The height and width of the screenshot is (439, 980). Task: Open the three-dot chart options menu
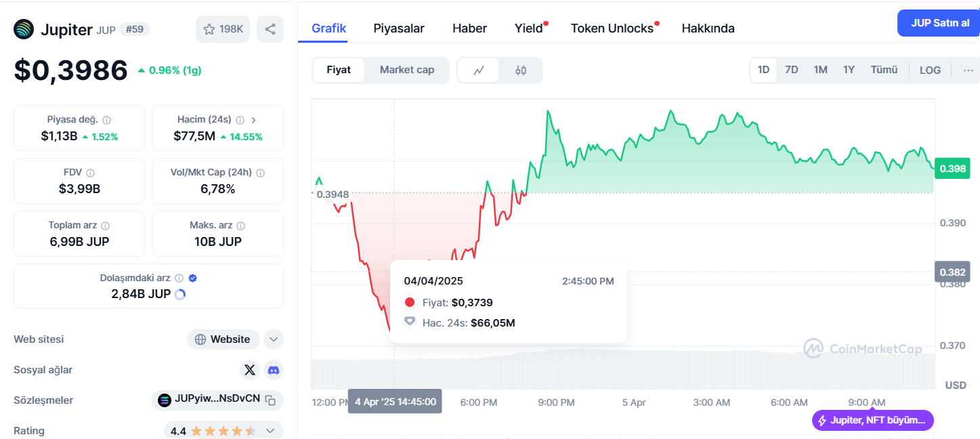pos(968,70)
